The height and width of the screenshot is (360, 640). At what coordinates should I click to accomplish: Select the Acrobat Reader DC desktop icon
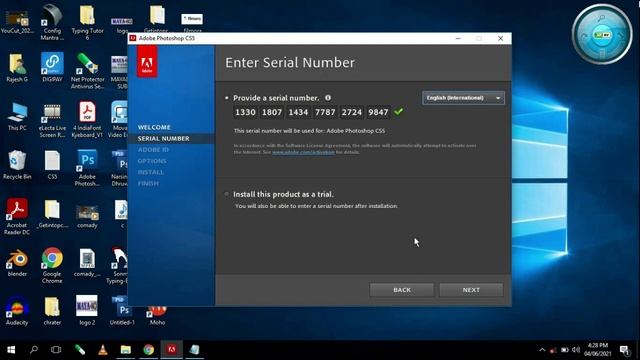coord(17,217)
